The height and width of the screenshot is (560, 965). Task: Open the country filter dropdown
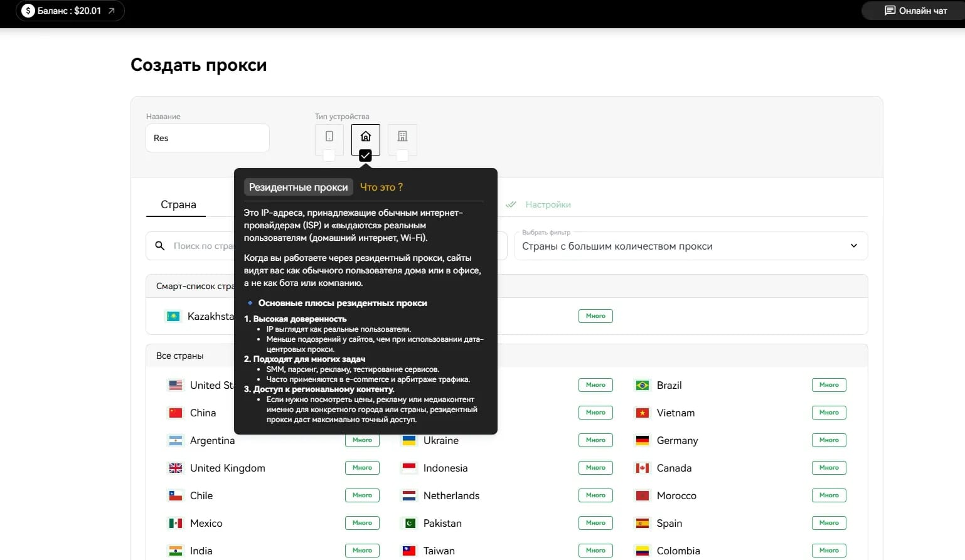pos(691,246)
